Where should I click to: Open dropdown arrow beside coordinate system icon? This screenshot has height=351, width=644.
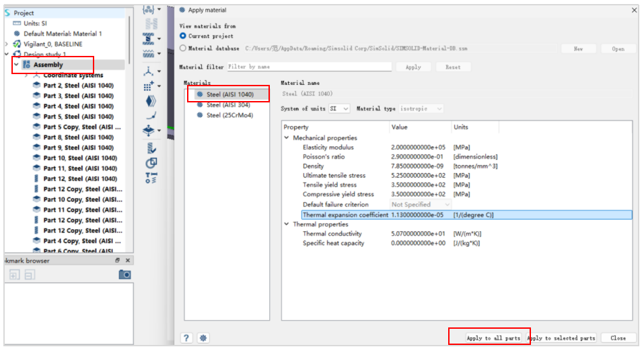(159, 71)
